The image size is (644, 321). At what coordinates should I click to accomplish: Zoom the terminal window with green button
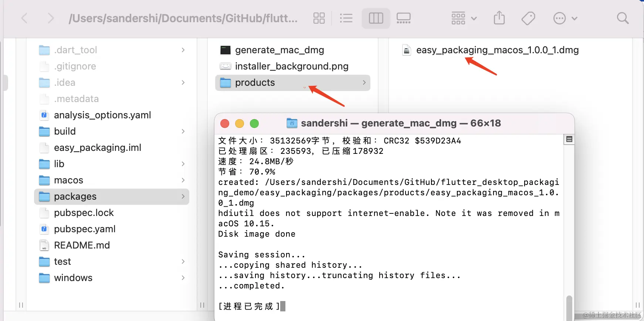(254, 124)
